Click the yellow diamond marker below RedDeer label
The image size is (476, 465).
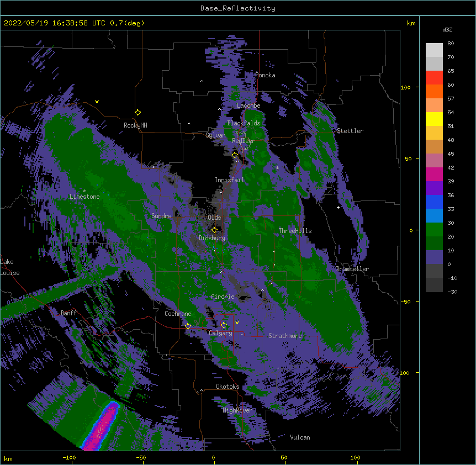pyautogui.click(x=235, y=155)
